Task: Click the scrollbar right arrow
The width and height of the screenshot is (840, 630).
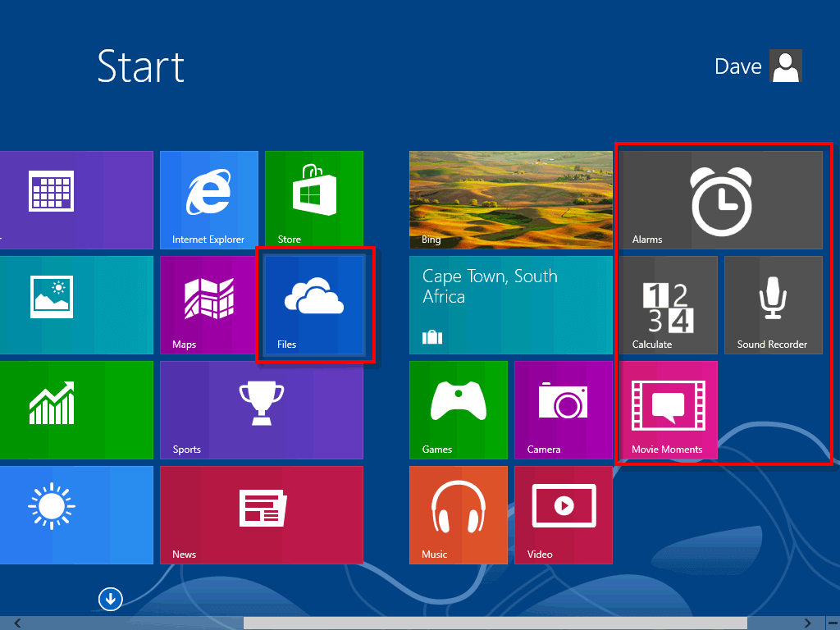Action: coord(807,623)
